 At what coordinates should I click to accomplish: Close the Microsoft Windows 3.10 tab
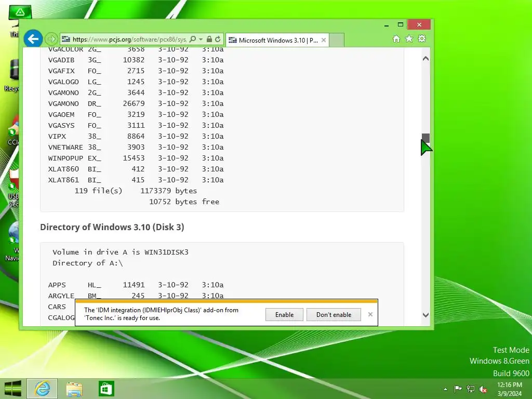coord(324,40)
